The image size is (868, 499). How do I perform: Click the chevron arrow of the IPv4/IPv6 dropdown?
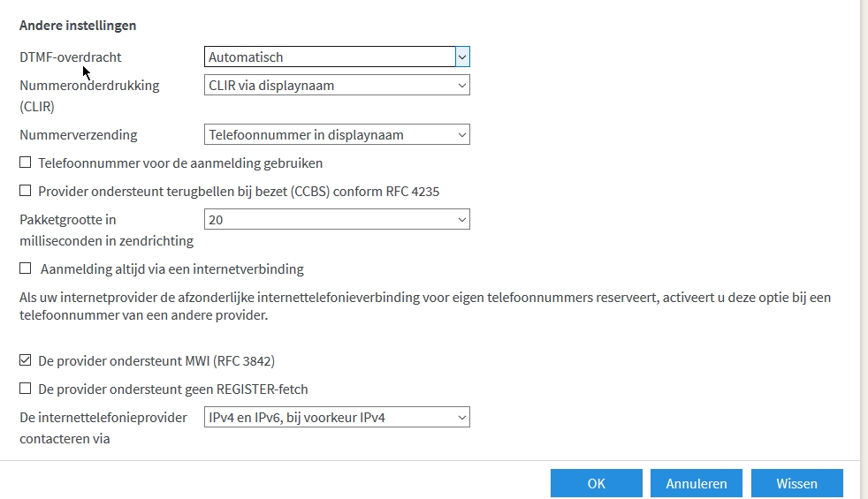(462, 417)
